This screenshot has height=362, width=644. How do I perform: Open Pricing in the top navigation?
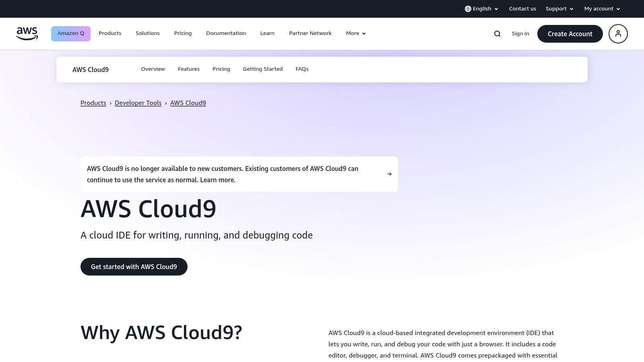(183, 33)
